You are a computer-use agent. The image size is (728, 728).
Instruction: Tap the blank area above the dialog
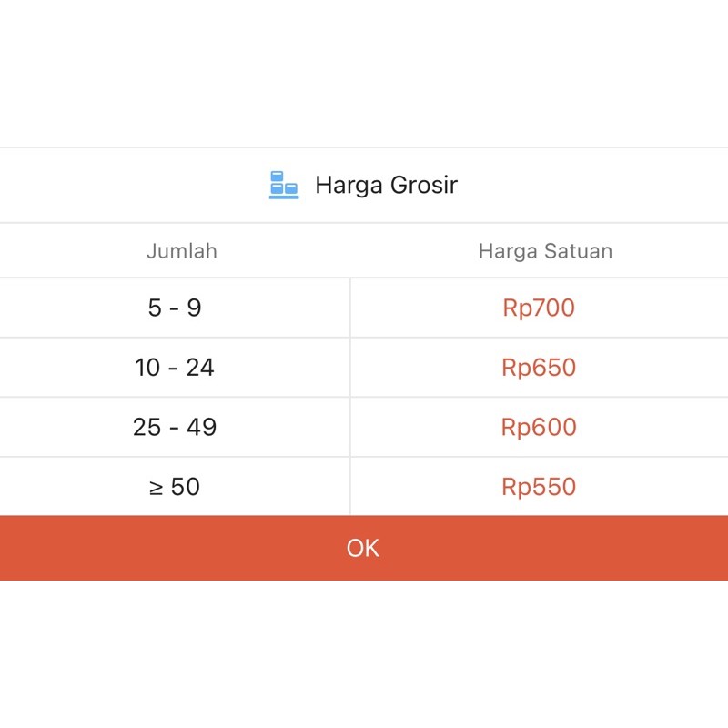(364, 74)
